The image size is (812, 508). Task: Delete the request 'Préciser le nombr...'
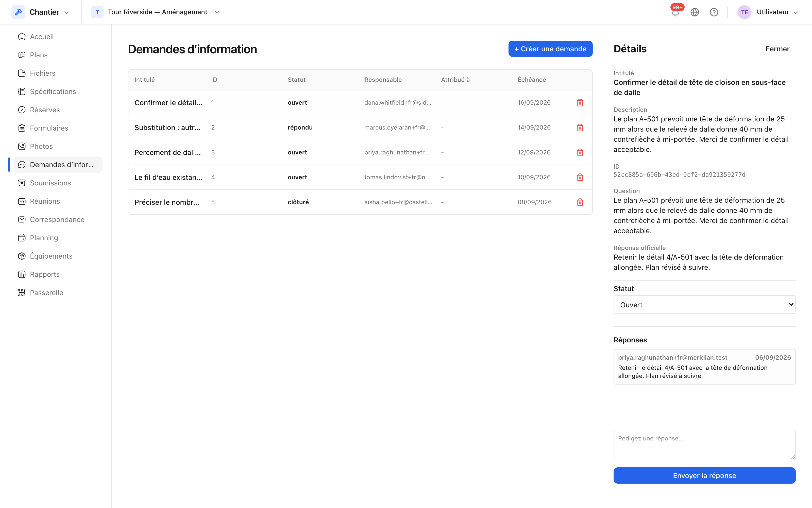point(580,202)
